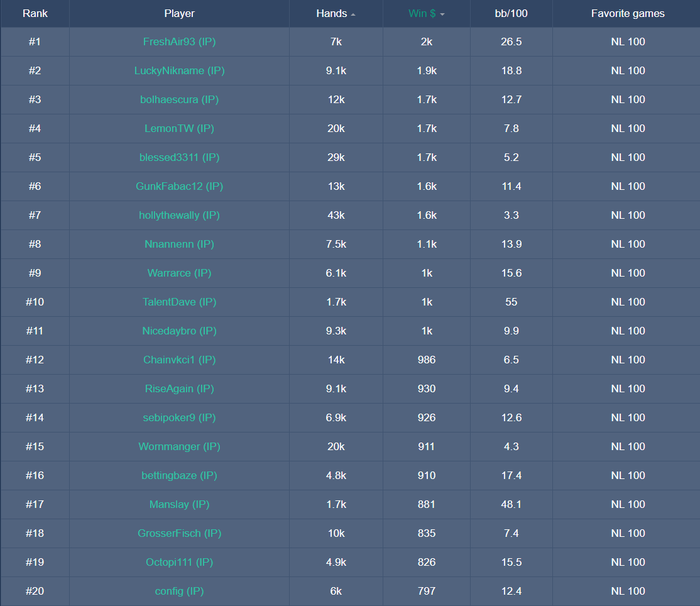Select rank cell #10
The image size is (700, 606).
pos(35,302)
